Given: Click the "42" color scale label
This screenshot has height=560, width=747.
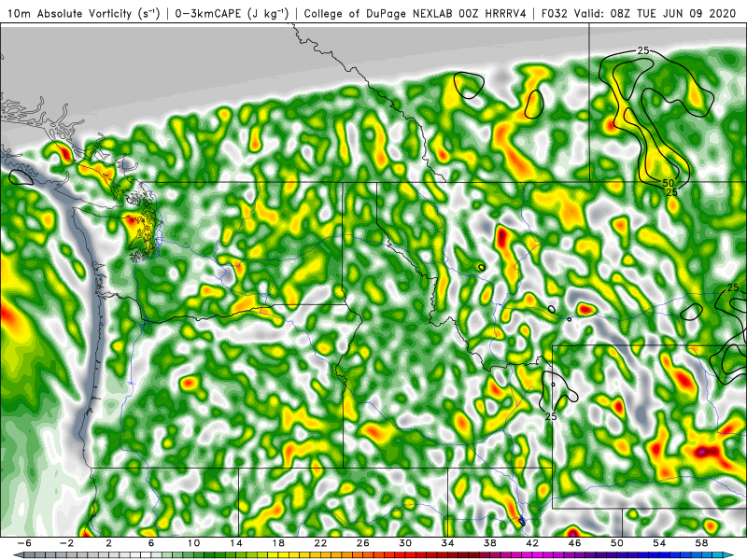Looking at the screenshot, I should (532, 543).
